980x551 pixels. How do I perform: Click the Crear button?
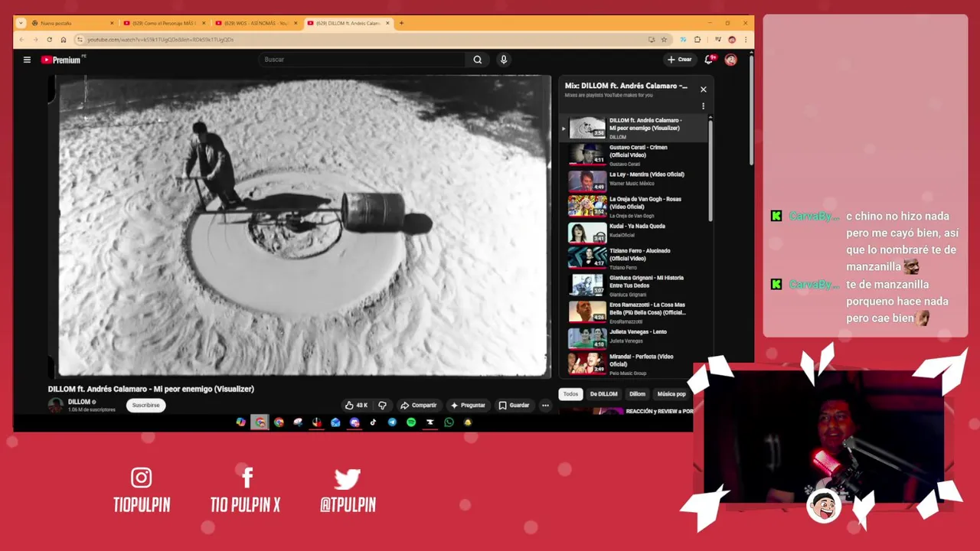679,60
